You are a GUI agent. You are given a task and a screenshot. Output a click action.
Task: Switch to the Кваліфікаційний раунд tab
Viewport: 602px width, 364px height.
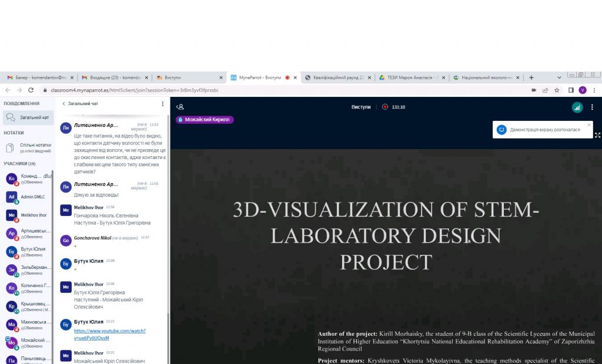pos(338,77)
